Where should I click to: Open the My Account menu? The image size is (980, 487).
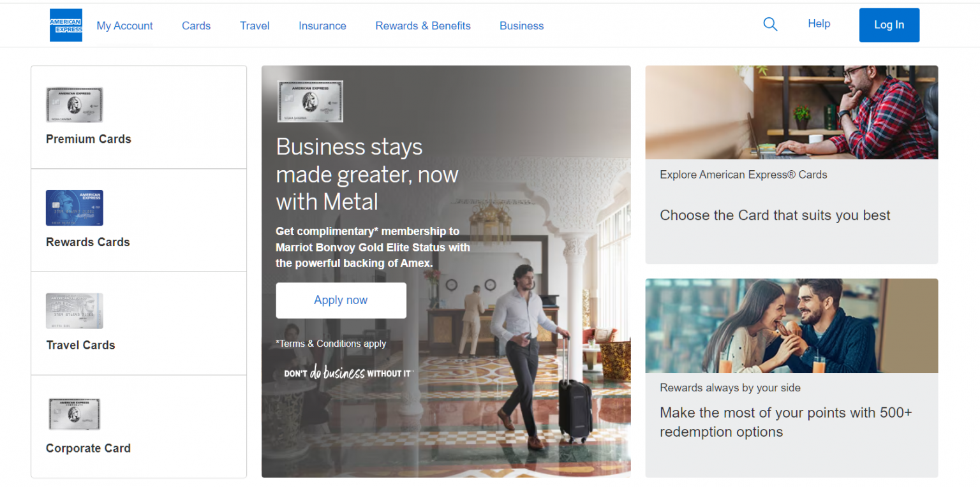[x=125, y=26]
